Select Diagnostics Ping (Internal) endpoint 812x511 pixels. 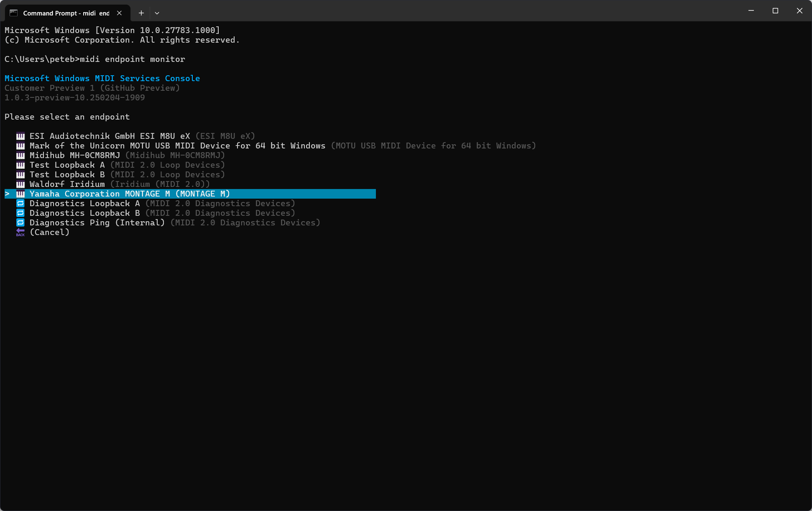[175, 223]
